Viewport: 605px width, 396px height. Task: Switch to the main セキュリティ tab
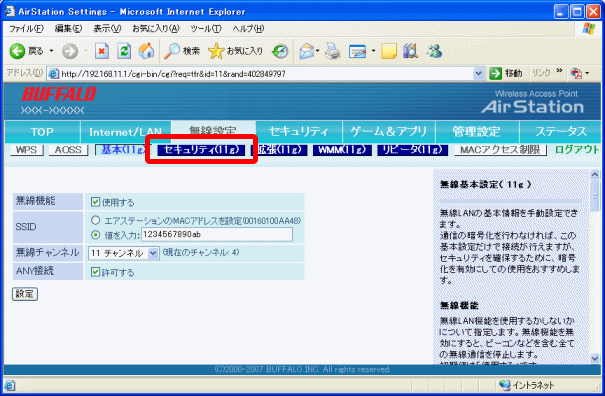(298, 132)
